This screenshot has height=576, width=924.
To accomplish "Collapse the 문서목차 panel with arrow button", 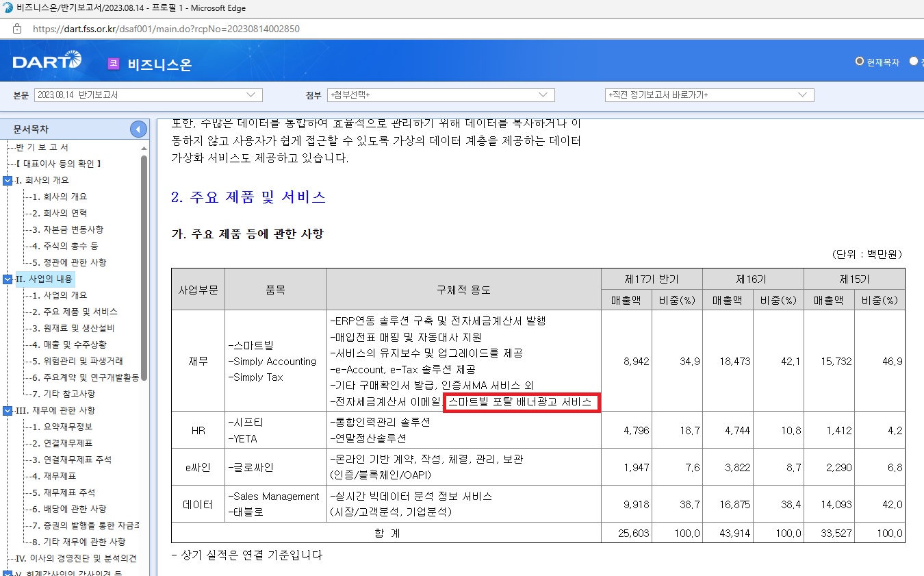I will [x=138, y=129].
